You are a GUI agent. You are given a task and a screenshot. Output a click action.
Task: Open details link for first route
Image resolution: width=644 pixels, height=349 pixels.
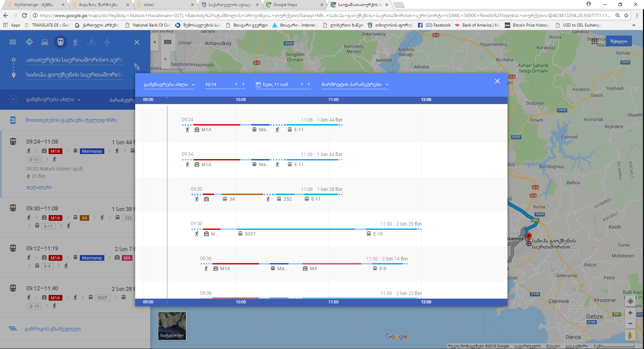tap(39, 187)
